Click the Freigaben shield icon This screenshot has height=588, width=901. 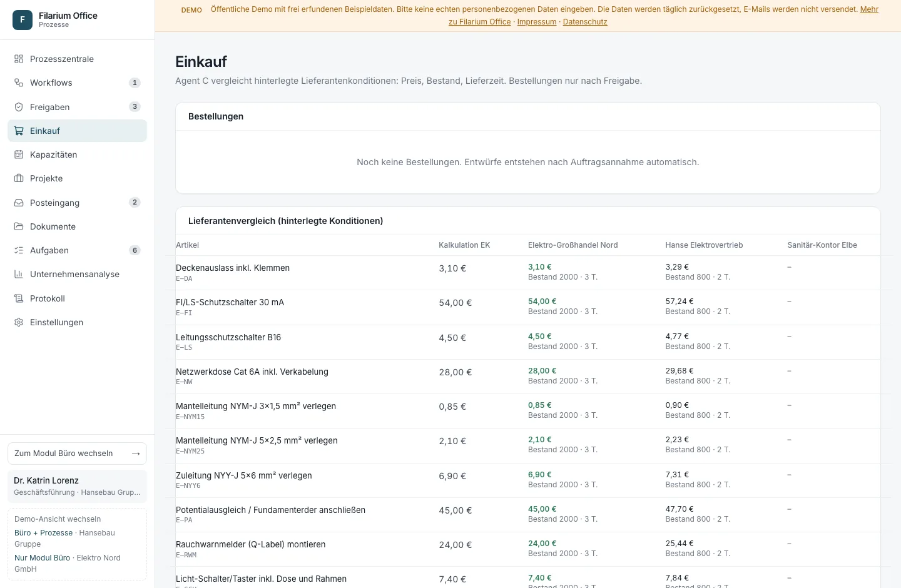[x=19, y=107]
